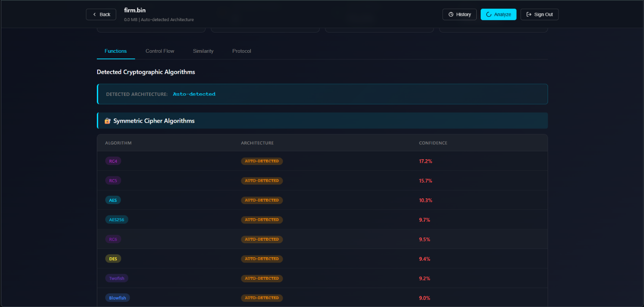Switch to the Functions tab

[116, 51]
